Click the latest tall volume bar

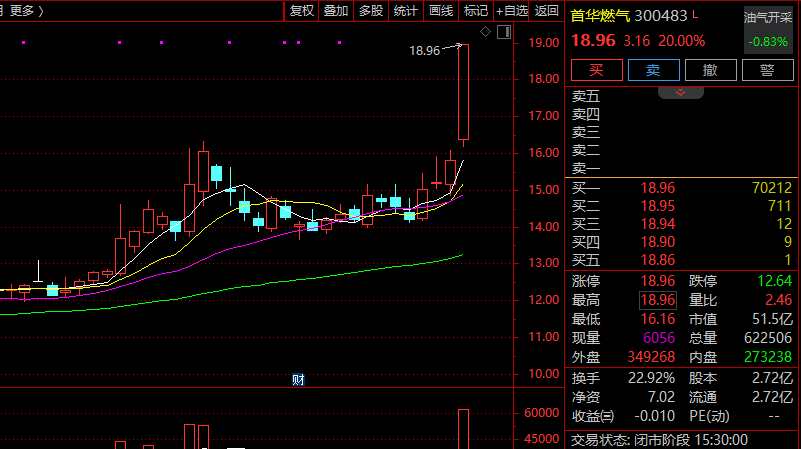tap(463, 429)
